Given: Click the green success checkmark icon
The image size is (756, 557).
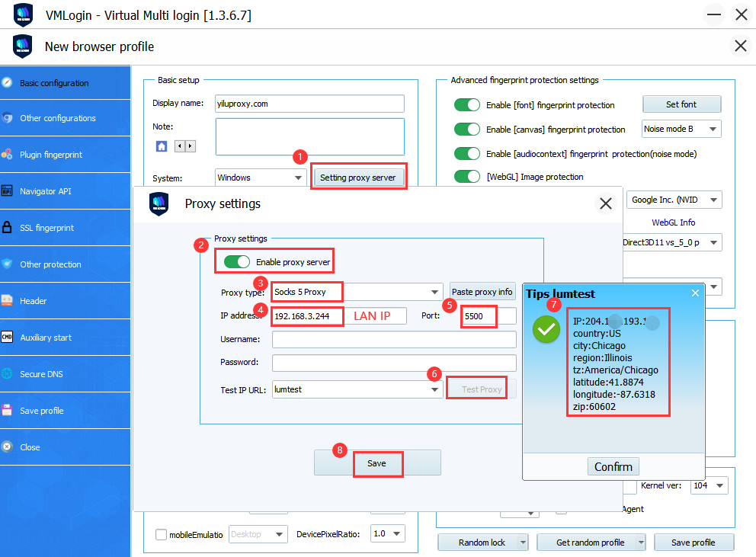Looking at the screenshot, I should 546,330.
